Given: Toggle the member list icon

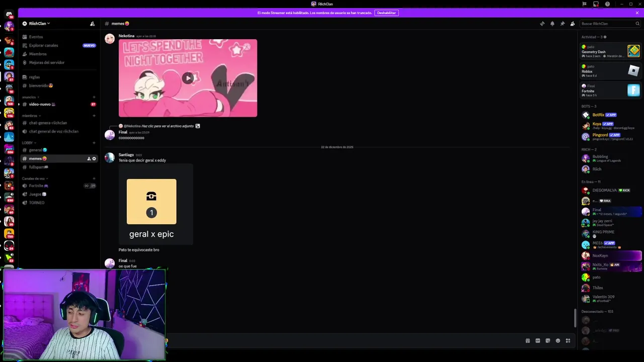Looking at the screenshot, I should pos(572,24).
